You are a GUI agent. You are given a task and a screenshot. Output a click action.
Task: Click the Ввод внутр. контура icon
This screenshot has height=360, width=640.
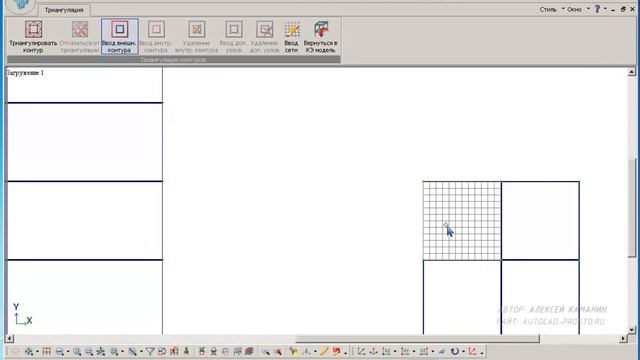click(156, 29)
